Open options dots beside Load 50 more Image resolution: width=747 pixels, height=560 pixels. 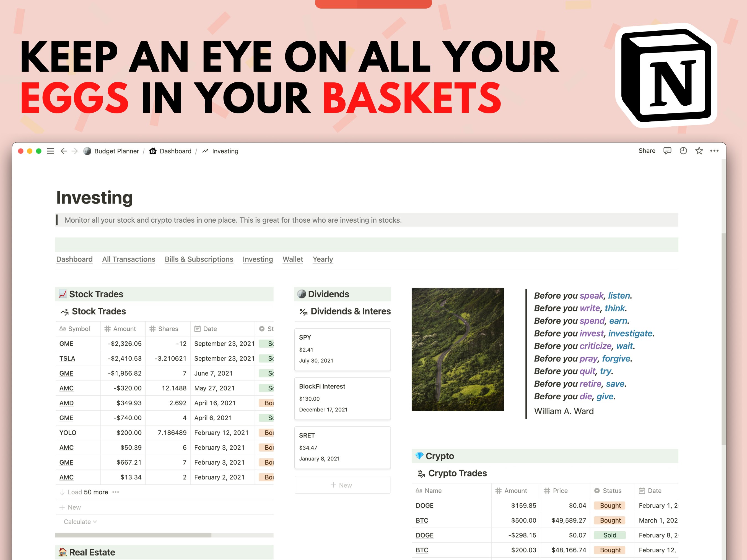[x=115, y=492]
